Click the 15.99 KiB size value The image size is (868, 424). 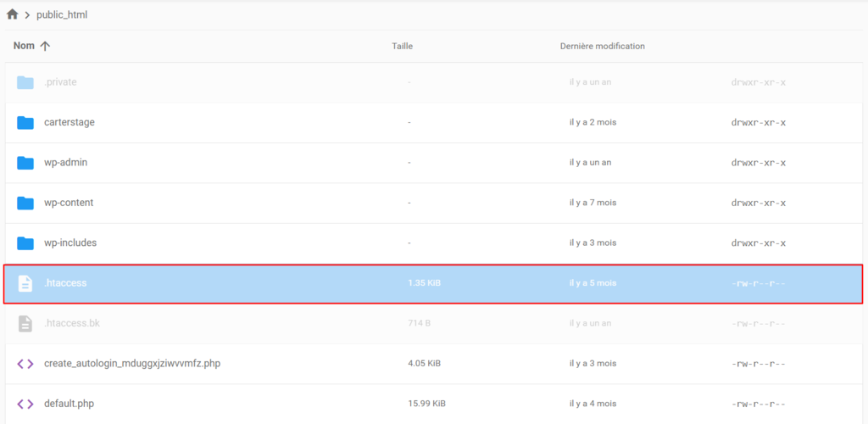426,404
